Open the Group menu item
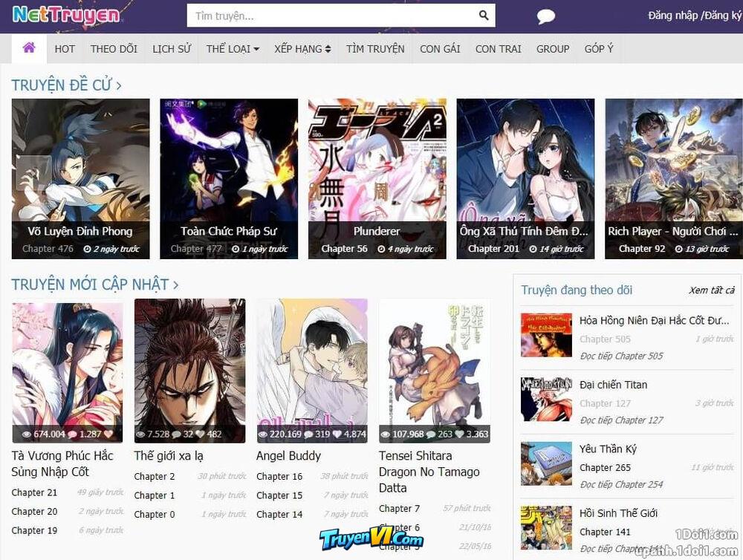The width and height of the screenshot is (743, 560). [553, 49]
